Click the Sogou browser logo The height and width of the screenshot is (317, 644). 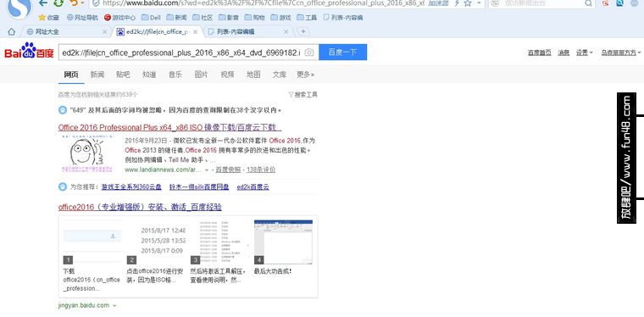[19, 8]
